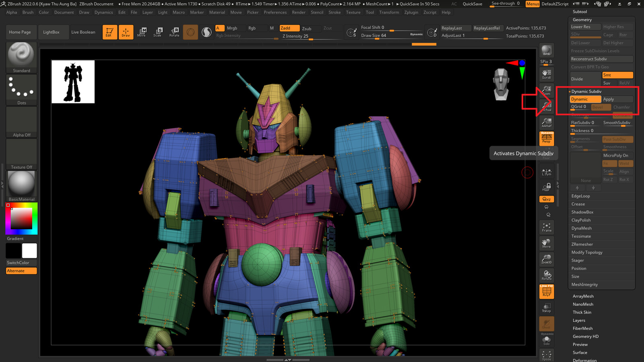This screenshot has width=644, height=362.
Task: Toggle the Dynamic subdivision button
Action: coord(586,99)
